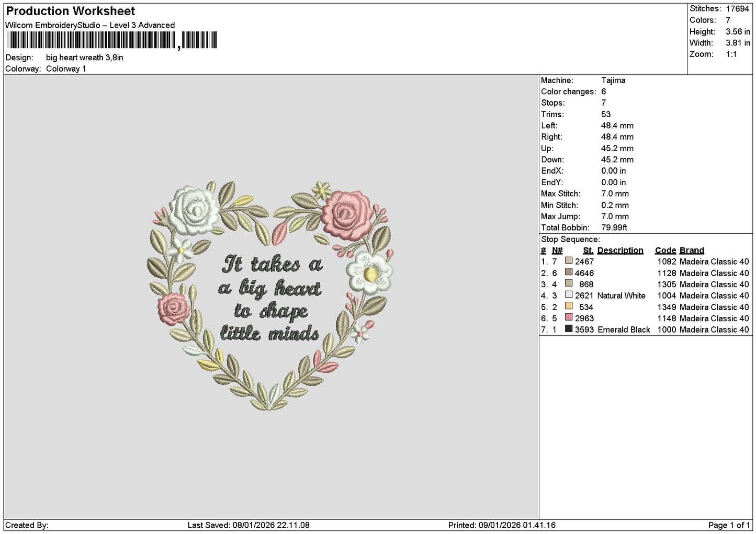This screenshot has height=534, width=756.
Task: Click the Left value 48.4 mm
Action: click(617, 126)
